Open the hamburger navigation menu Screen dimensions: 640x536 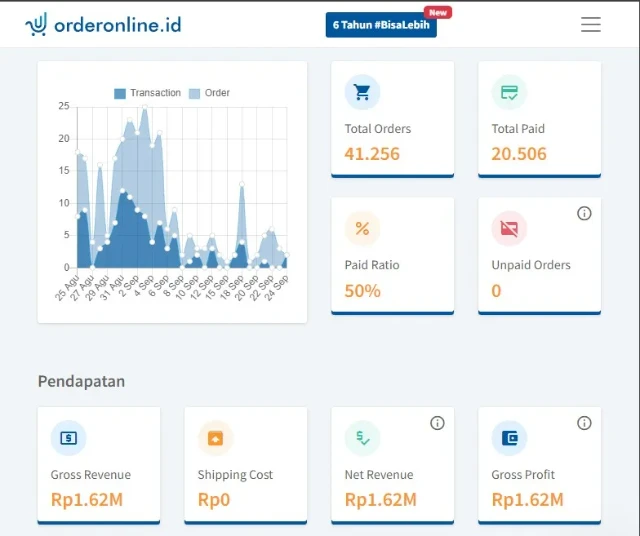coord(591,25)
